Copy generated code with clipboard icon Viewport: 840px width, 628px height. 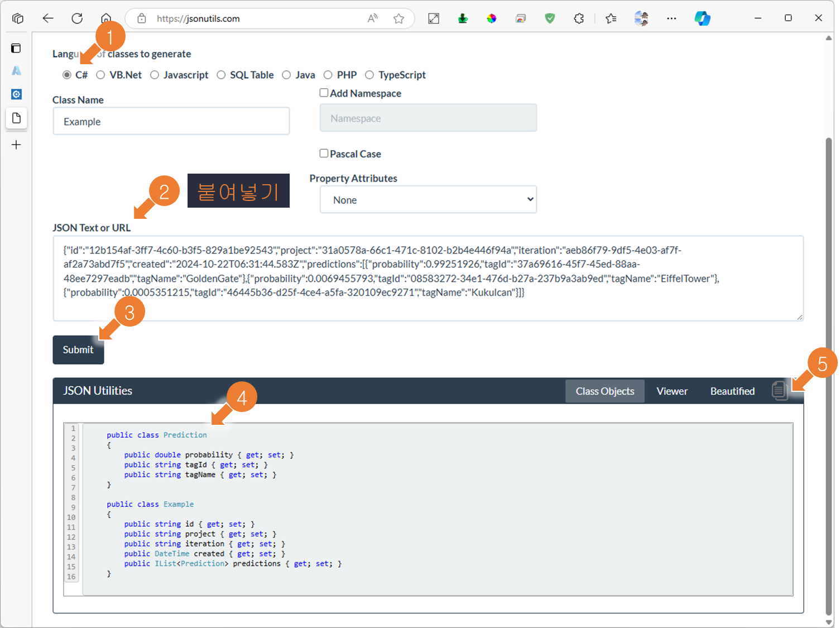(780, 390)
